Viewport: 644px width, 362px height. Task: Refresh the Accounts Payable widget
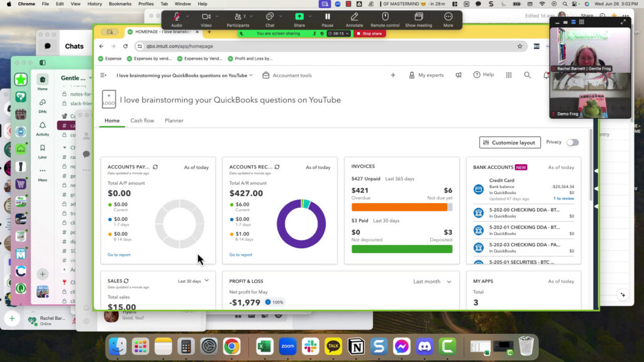click(155, 167)
